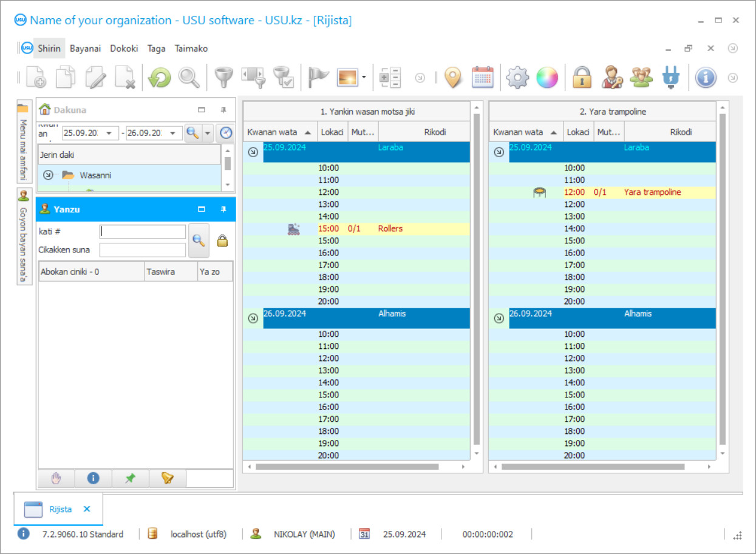Click the lock toolbar icon

[x=582, y=77]
